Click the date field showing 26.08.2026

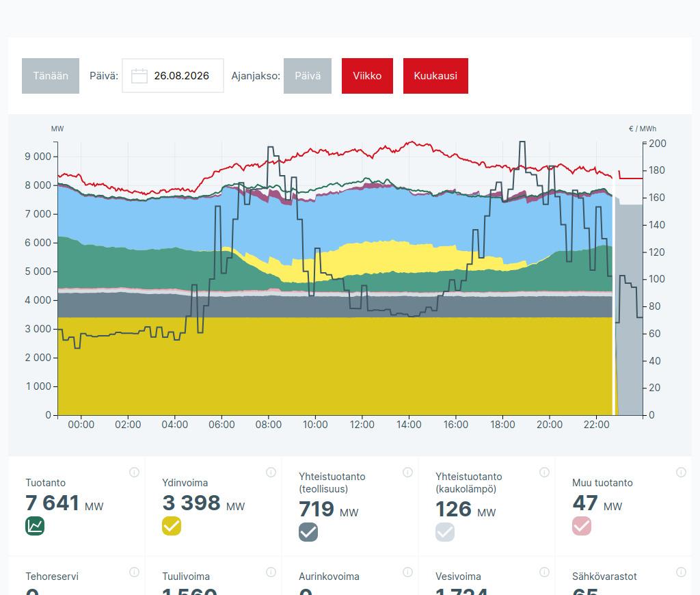point(173,76)
